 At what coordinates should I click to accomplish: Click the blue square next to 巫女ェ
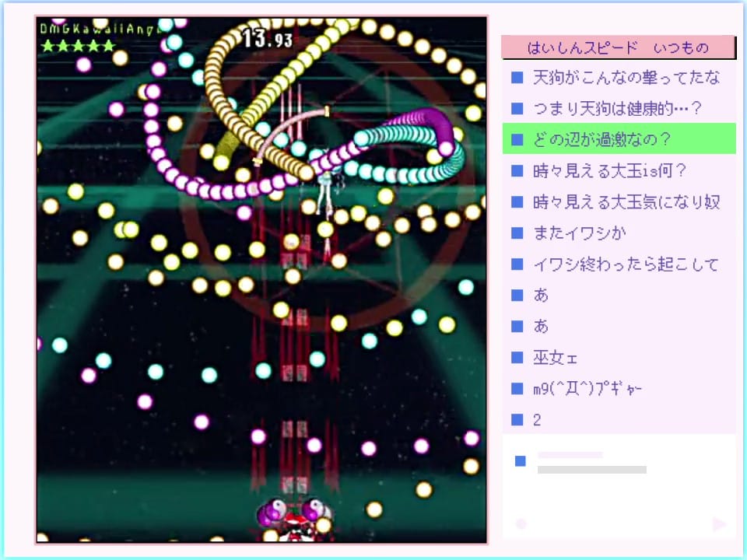coord(517,358)
